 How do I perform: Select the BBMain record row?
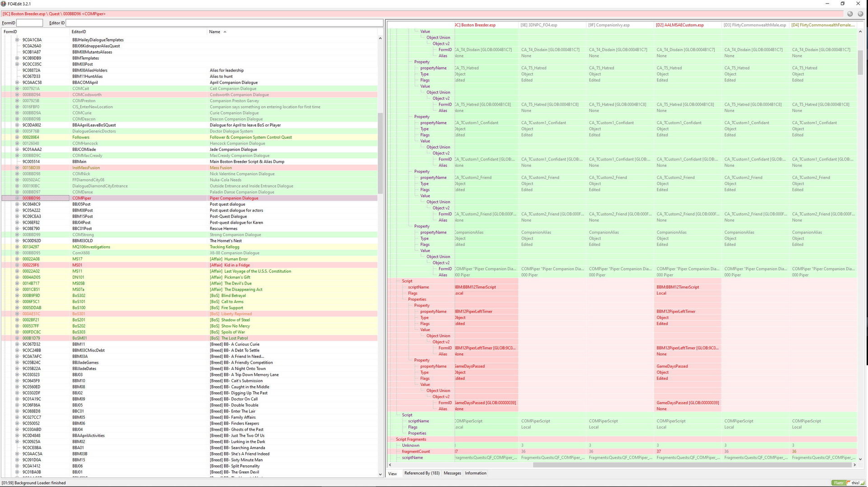189,162
